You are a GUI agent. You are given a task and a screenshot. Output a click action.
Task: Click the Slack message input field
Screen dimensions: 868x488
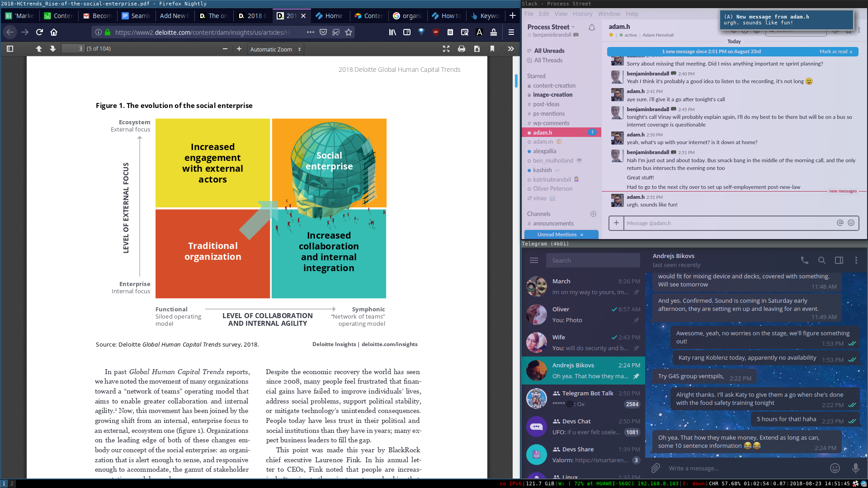tap(729, 223)
